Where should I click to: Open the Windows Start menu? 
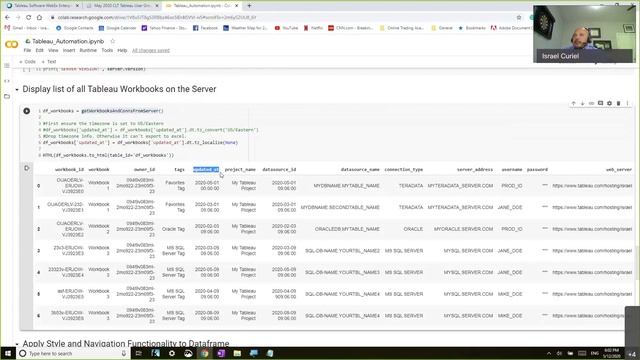(x=8, y=353)
